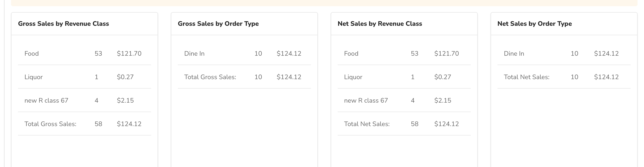
Task: Select new R class 67 in Net Sales panel
Action: click(x=366, y=101)
